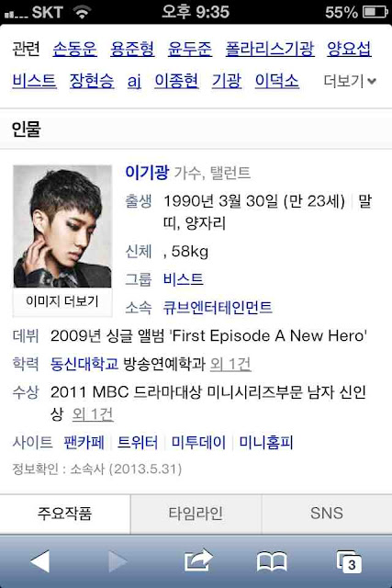392x588 pixels.
Task: Tap the profile photo thumbnail
Action: 62,227
